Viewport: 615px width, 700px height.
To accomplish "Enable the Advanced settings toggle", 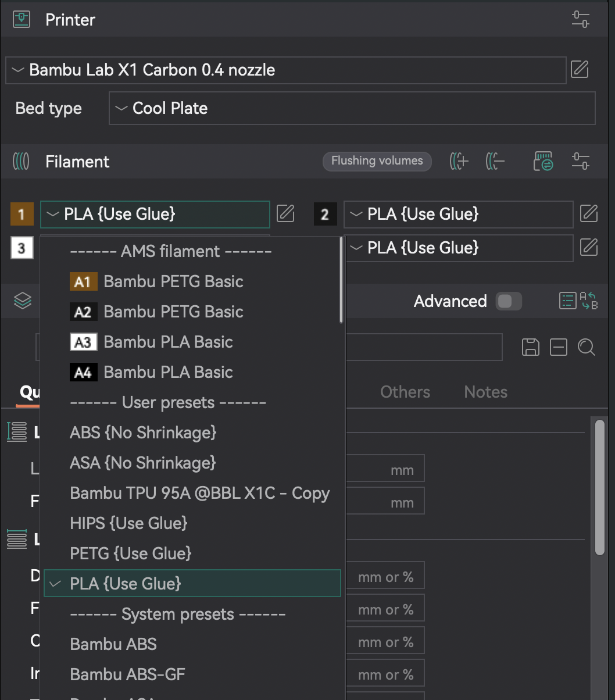I will point(508,301).
